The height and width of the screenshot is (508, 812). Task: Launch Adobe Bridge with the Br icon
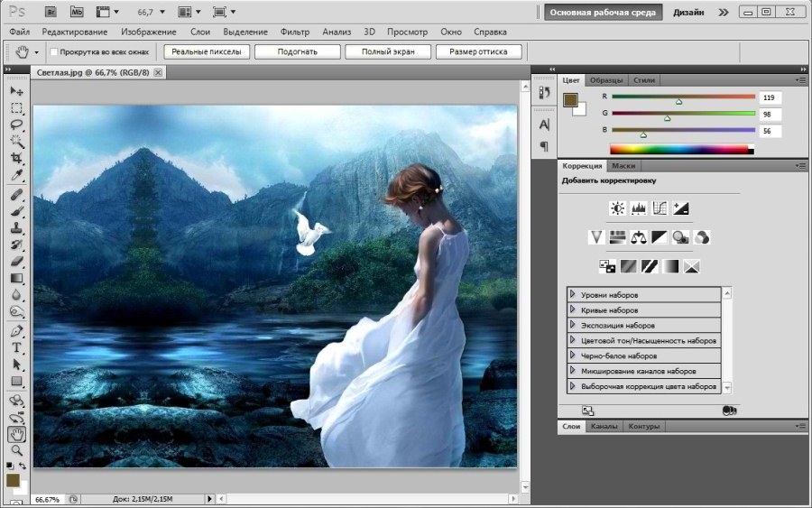coord(51,12)
